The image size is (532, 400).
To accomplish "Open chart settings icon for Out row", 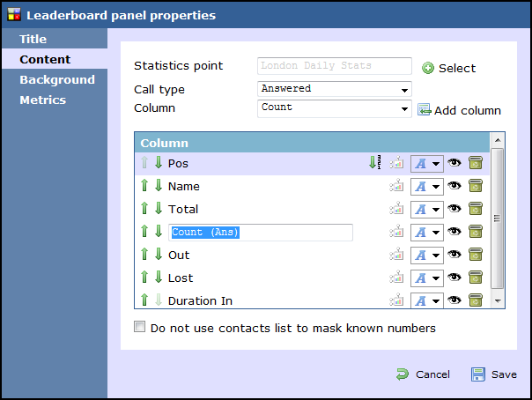I will (x=396, y=255).
